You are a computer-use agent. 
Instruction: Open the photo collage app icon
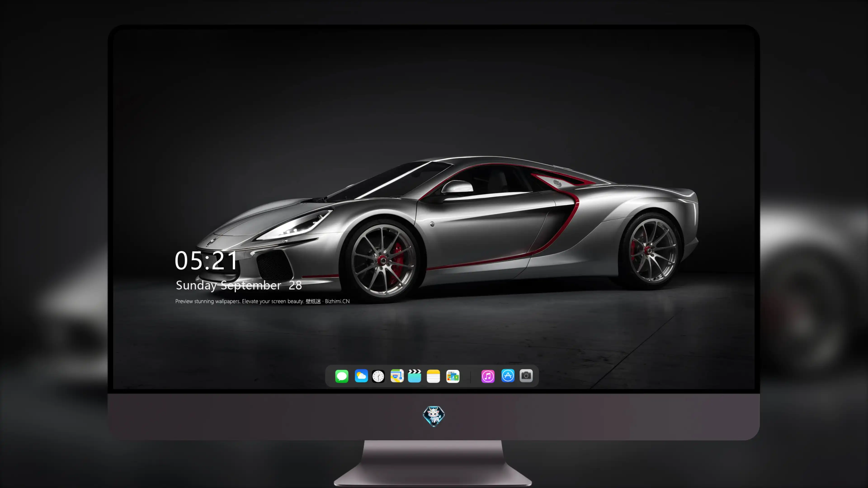point(453,376)
